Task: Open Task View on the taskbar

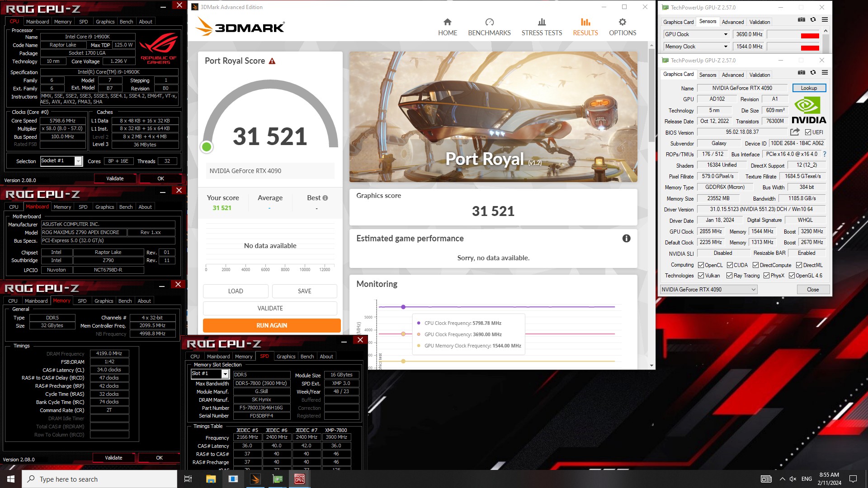Action: (188, 479)
